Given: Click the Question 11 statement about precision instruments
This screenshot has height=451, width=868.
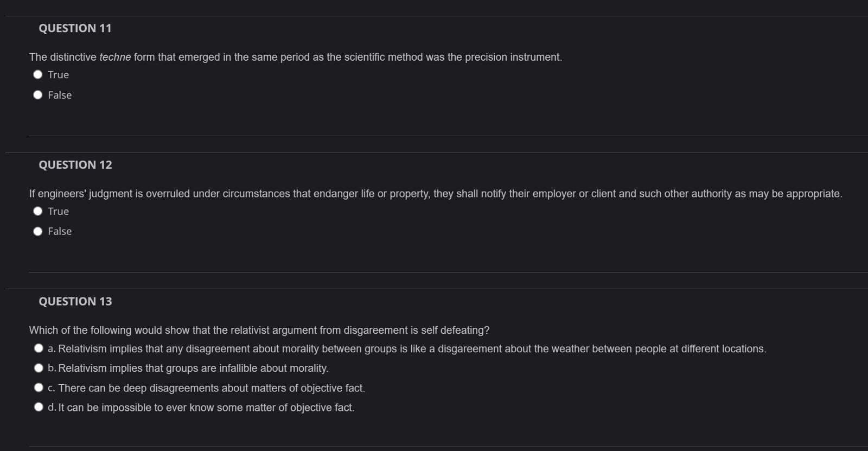Looking at the screenshot, I should point(296,56).
